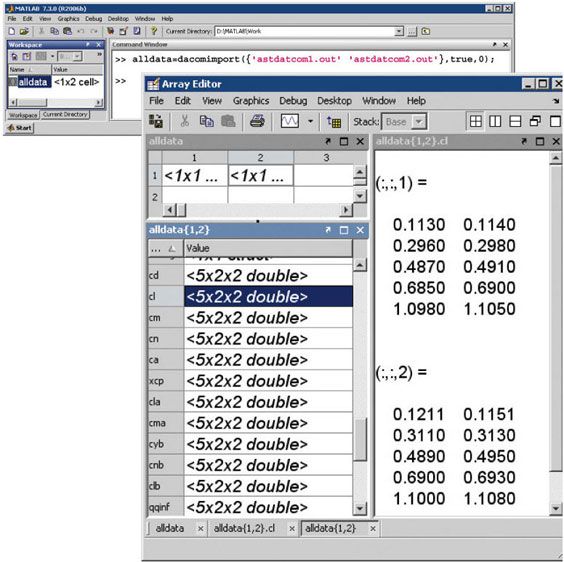Close alldata{1,2}.cl document tab

pyautogui.click(x=292, y=529)
